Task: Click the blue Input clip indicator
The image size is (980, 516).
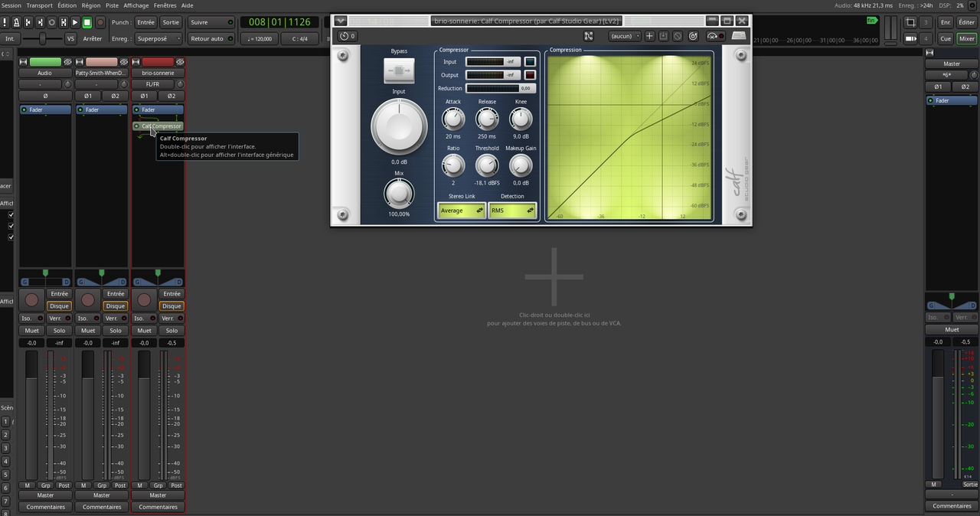Action: [530, 61]
